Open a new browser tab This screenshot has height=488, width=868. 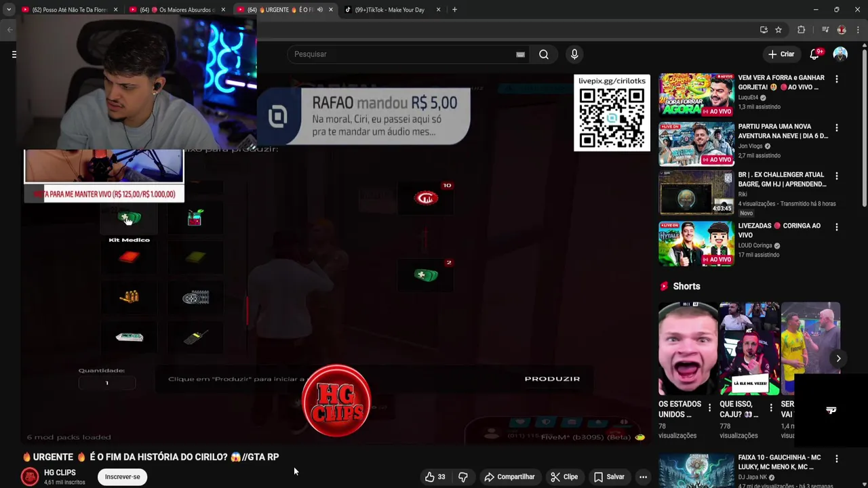[x=454, y=9]
